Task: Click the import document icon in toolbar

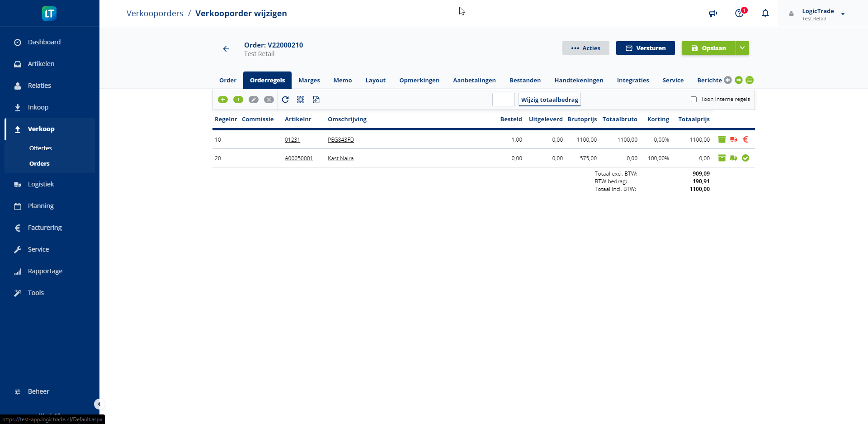Action: coord(316,100)
